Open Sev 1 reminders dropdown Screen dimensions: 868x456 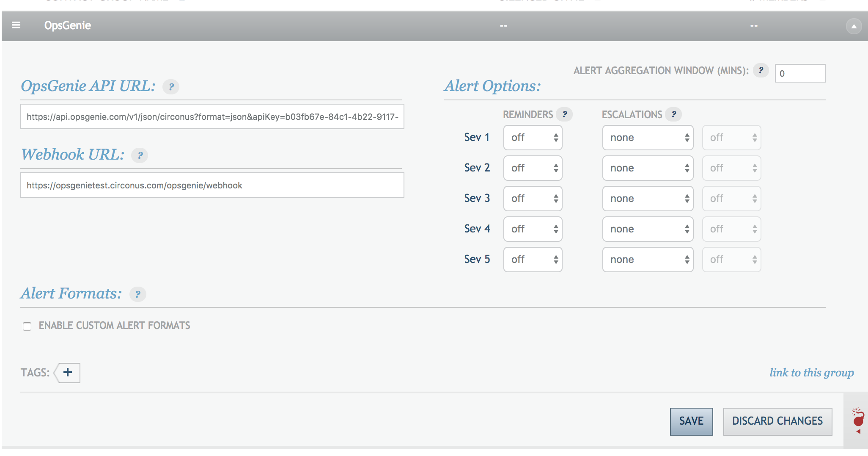pos(533,138)
